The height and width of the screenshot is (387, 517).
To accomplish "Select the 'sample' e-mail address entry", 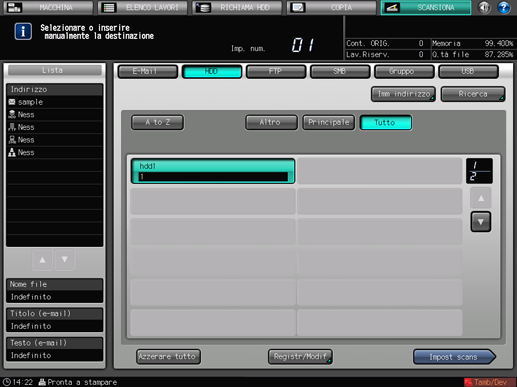I will click(x=55, y=102).
